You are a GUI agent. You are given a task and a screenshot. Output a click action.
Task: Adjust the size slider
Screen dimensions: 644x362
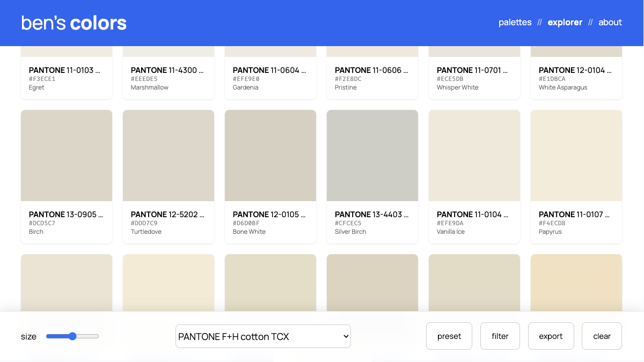click(x=72, y=336)
